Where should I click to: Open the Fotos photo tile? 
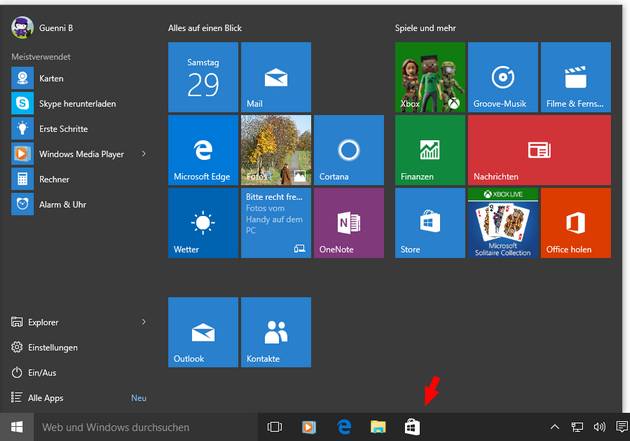point(276,150)
